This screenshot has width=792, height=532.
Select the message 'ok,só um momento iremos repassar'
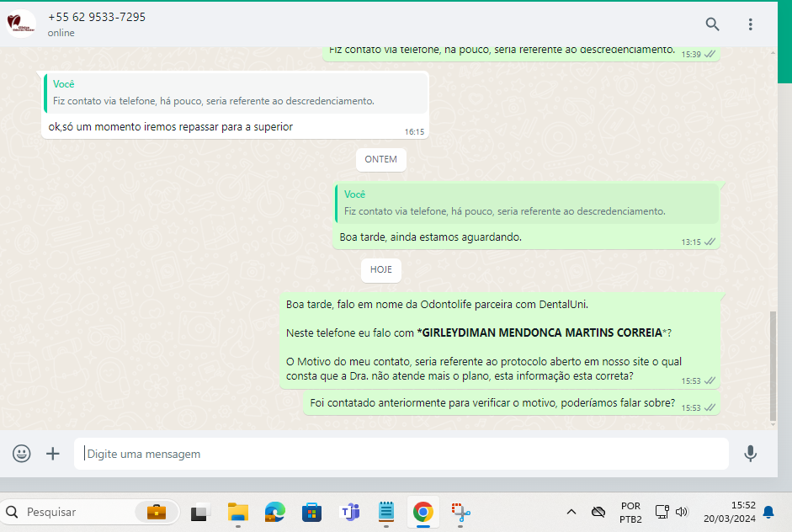click(x=235, y=104)
